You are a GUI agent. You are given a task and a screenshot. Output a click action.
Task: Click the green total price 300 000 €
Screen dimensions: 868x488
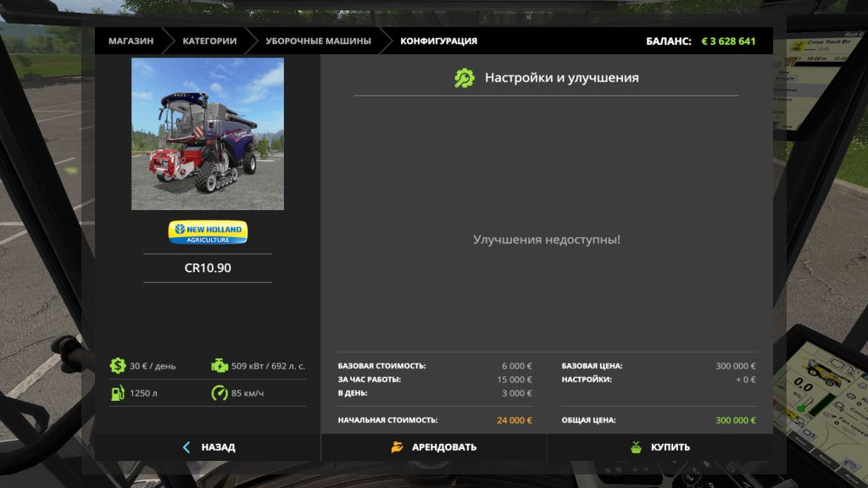pos(735,420)
